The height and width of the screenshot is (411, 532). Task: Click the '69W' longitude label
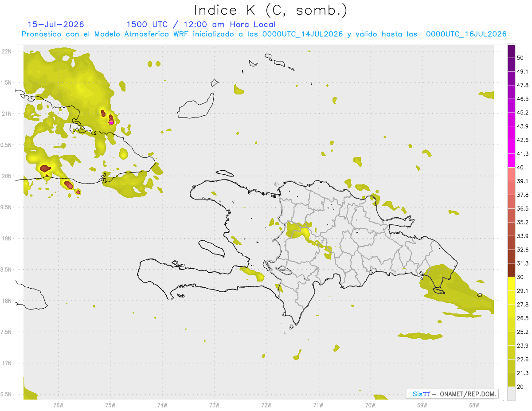click(x=422, y=405)
